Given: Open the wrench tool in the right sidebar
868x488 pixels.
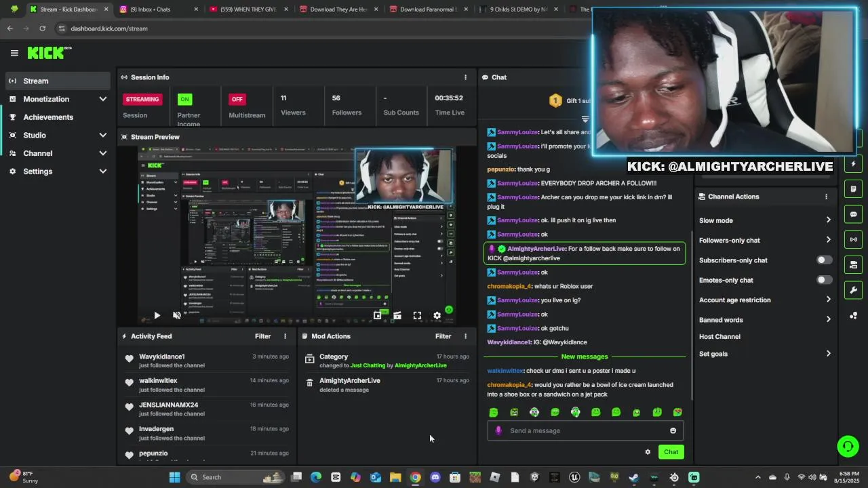Looking at the screenshot, I should point(853,290).
